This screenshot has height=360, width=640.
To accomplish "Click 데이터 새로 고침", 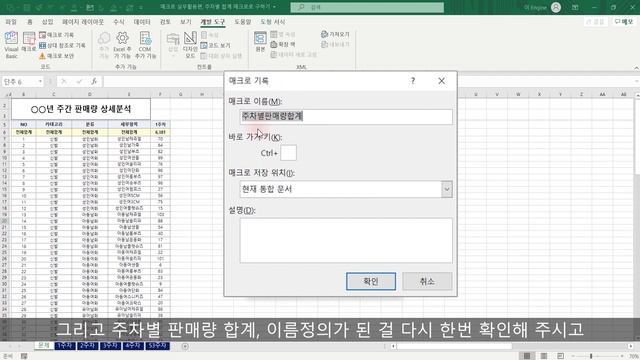I will tap(293, 54).
